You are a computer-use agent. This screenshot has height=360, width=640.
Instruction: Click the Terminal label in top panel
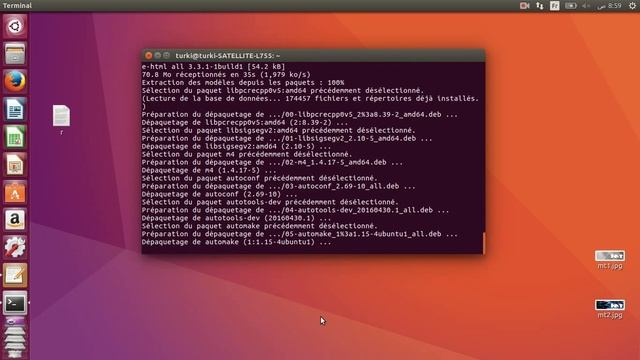point(17,5)
